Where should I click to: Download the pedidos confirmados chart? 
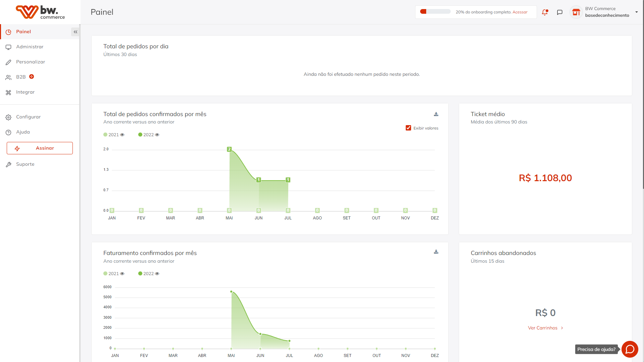[x=436, y=114]
